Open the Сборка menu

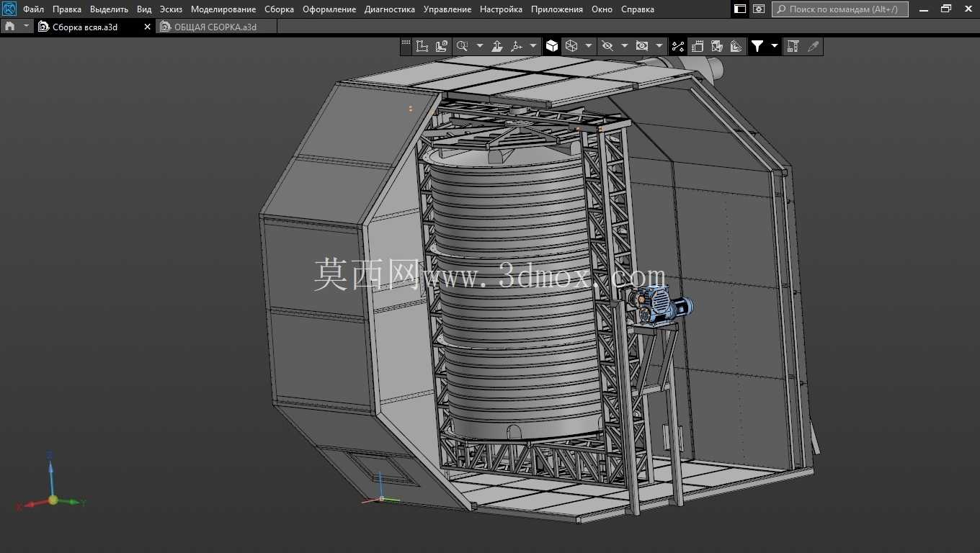pyautogui.click(x=279, y=9)
